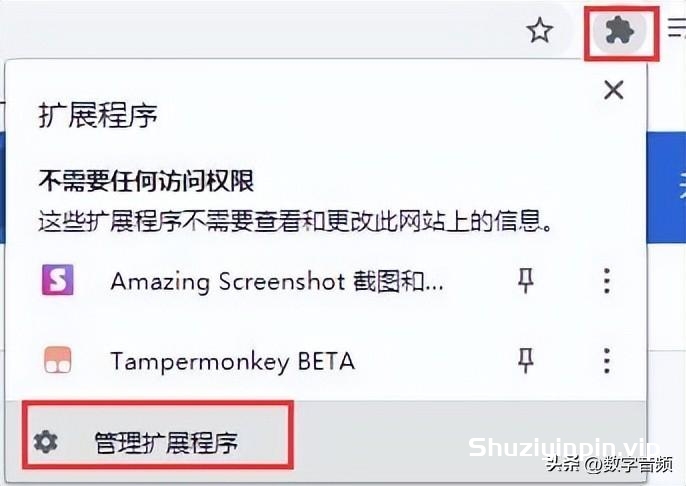The height and width of the screenshot is (486, 686).
Task: Click the 不需要任何访问权限 heading
Action: coord(146,181)
